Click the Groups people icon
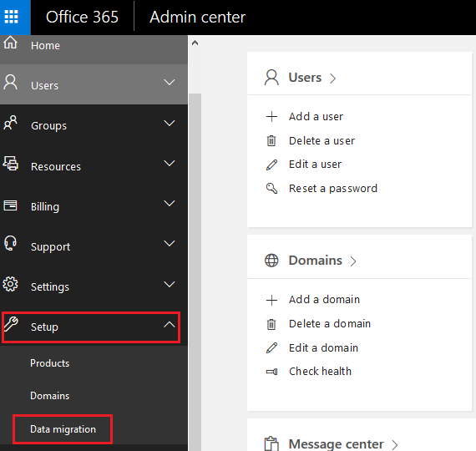Viewport: 476px width, 451px height. click(x=10, y=123)
